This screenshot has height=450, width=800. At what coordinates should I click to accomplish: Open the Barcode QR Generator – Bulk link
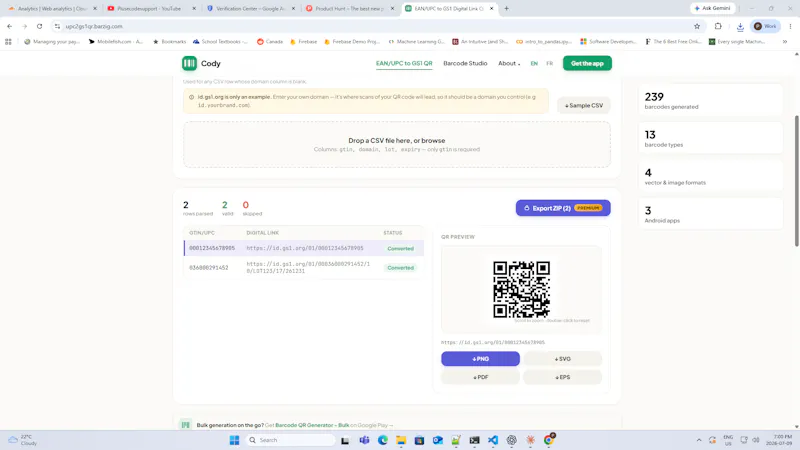(x=312, y=425)
